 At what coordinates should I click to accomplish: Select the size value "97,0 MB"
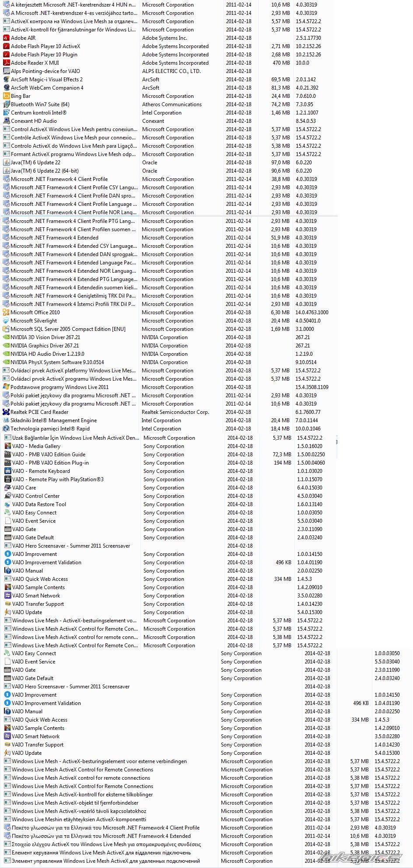281,163
